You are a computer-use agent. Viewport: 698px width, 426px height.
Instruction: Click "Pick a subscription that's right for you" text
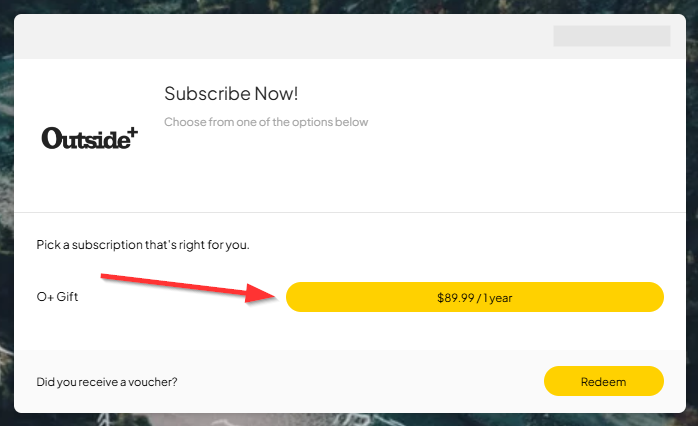point(143,245)
